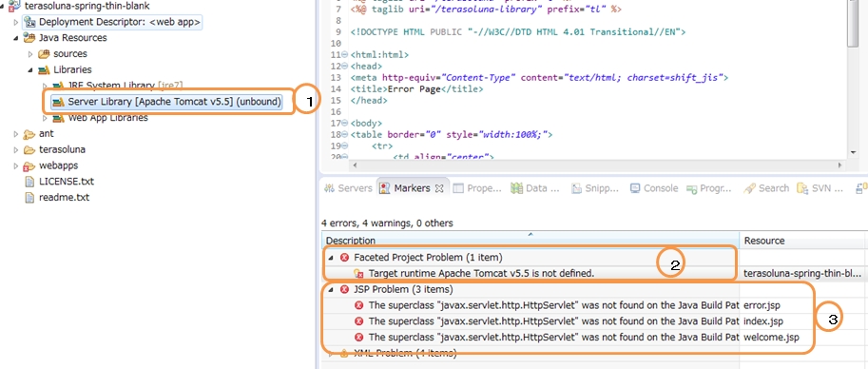Click the Faceted Project Problem error icon
Viewport: 868px width, 369px height.
345,258
